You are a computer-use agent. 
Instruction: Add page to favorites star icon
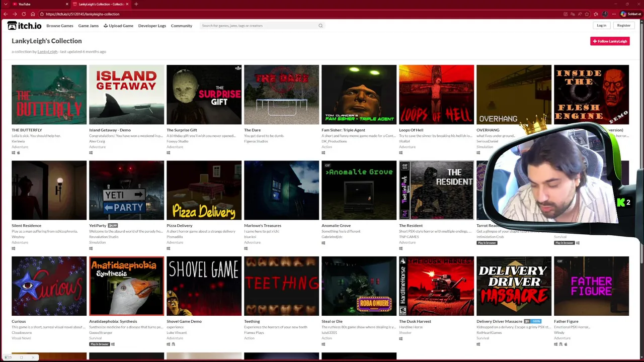point(588,14)
